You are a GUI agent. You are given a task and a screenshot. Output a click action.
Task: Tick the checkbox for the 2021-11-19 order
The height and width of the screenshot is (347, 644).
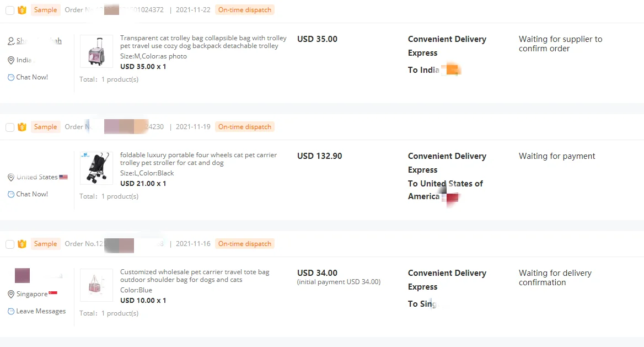pos(10,127)
